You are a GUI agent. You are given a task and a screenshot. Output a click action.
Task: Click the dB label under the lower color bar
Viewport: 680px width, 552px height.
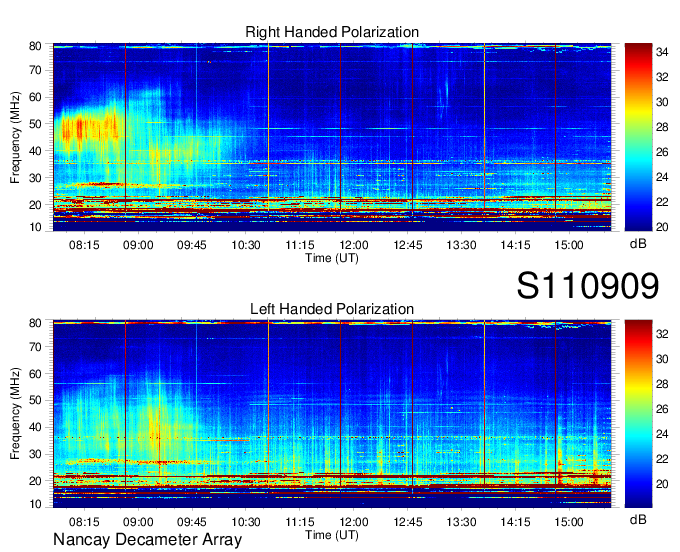638,519
